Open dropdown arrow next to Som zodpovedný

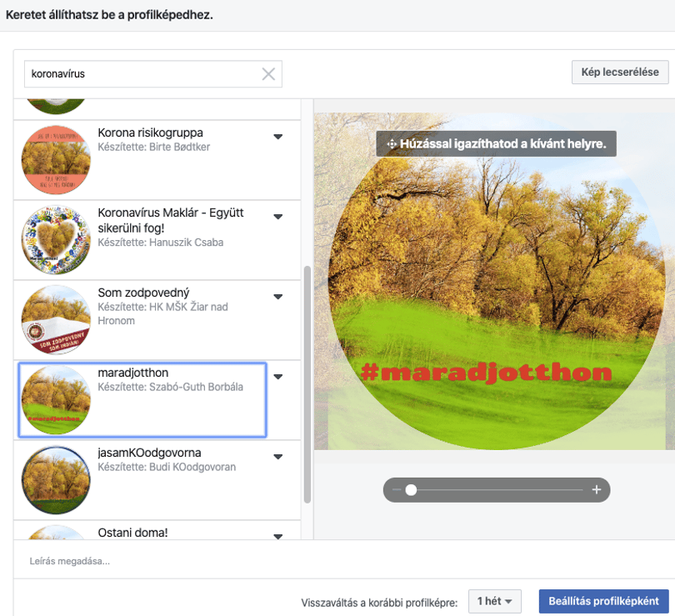278,297
